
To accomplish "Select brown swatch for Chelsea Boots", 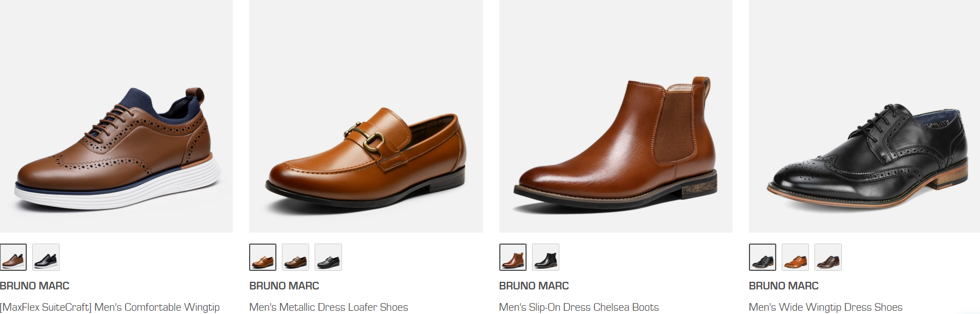I will coord(512,257).
